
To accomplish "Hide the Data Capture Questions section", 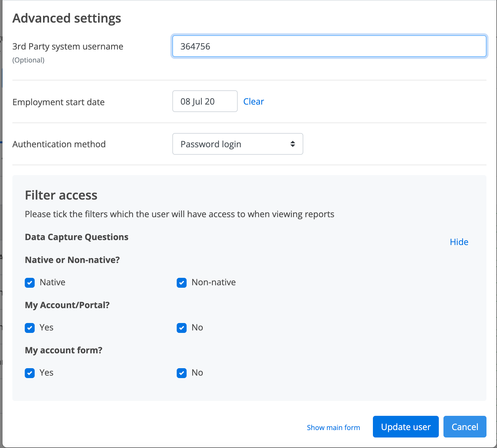I will coord(459,242).
